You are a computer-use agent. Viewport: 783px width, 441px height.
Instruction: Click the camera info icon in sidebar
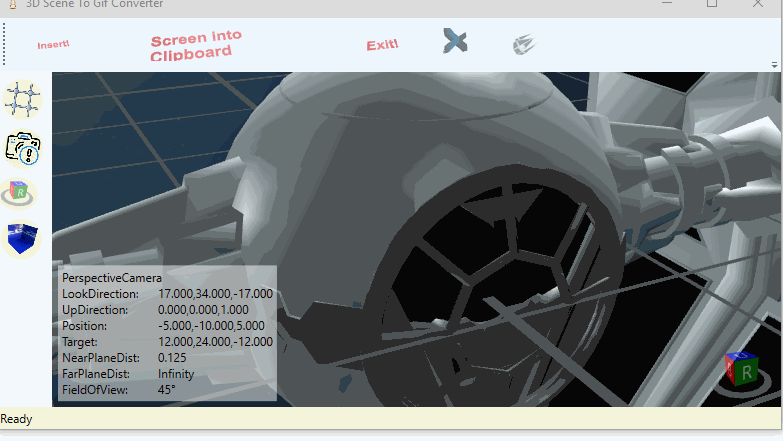pyautogui.click(x=22, y=148)
